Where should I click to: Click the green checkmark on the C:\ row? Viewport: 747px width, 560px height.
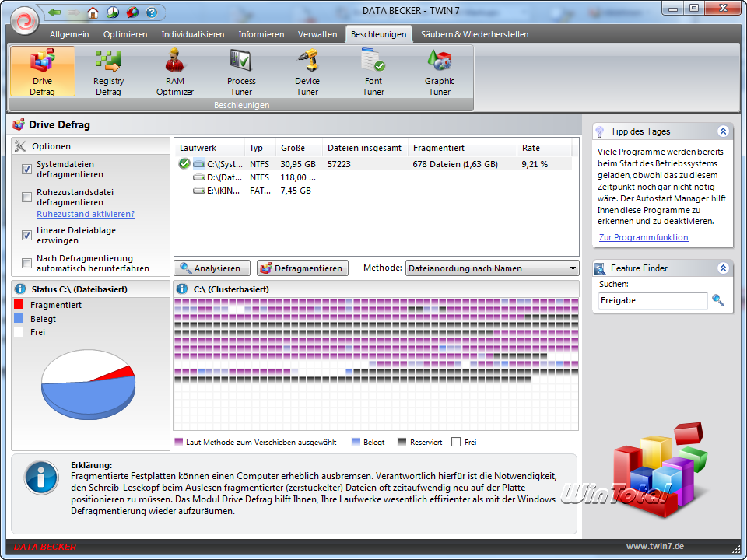[184, 164]
